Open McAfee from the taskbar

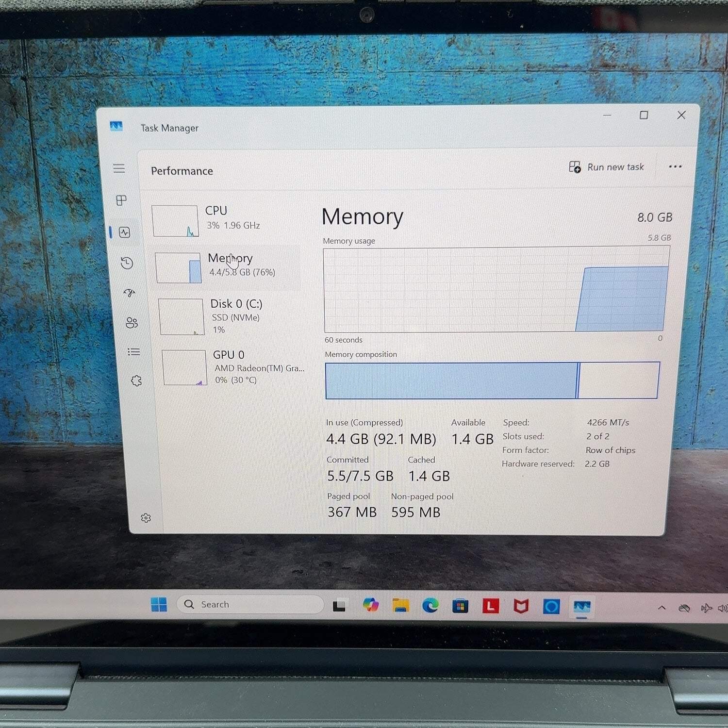coord(521,606)
